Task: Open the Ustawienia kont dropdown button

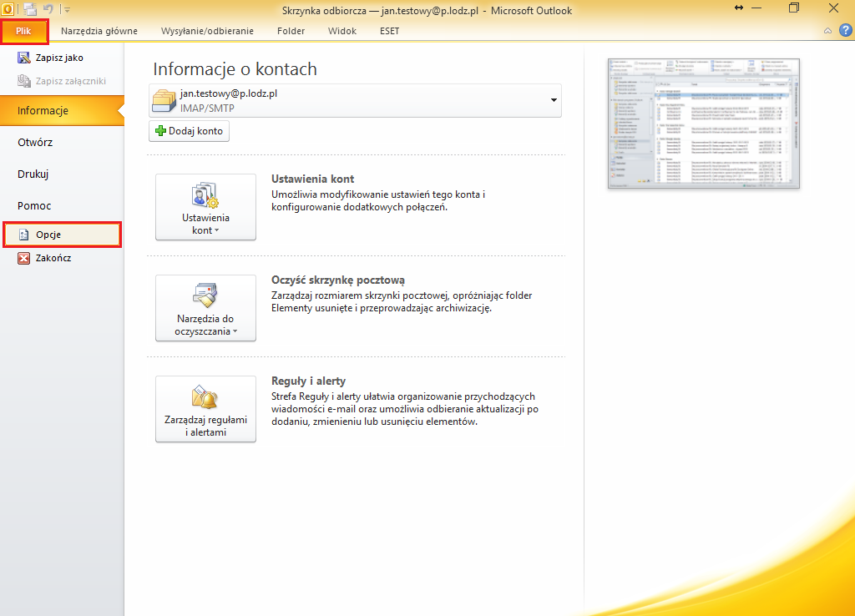Action: click(x=205, y=207)
